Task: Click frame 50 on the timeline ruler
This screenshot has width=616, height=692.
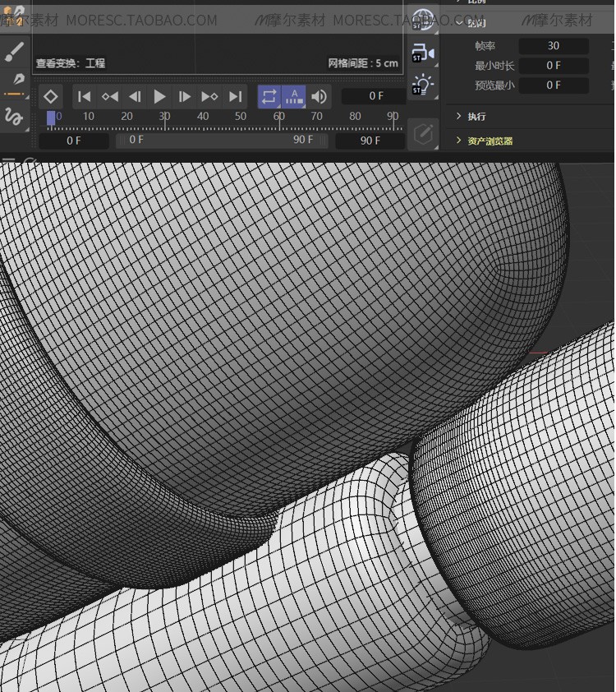Action: (241, 117)
